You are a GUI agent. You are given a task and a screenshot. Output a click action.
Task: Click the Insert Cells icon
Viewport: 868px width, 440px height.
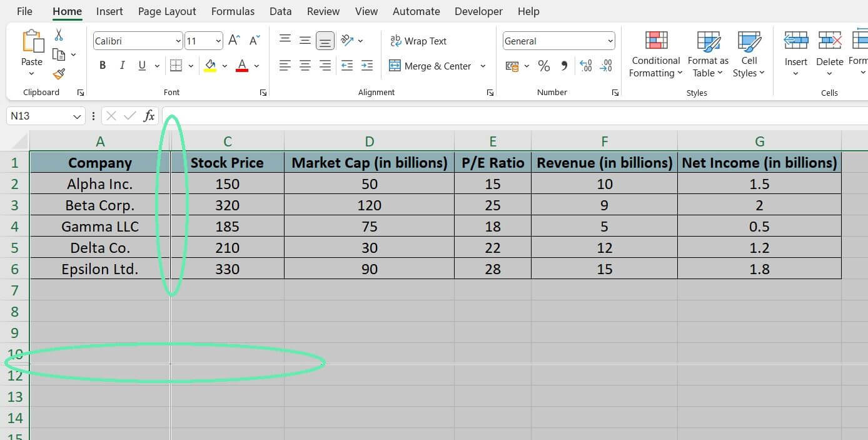click(x=795, y=53)
